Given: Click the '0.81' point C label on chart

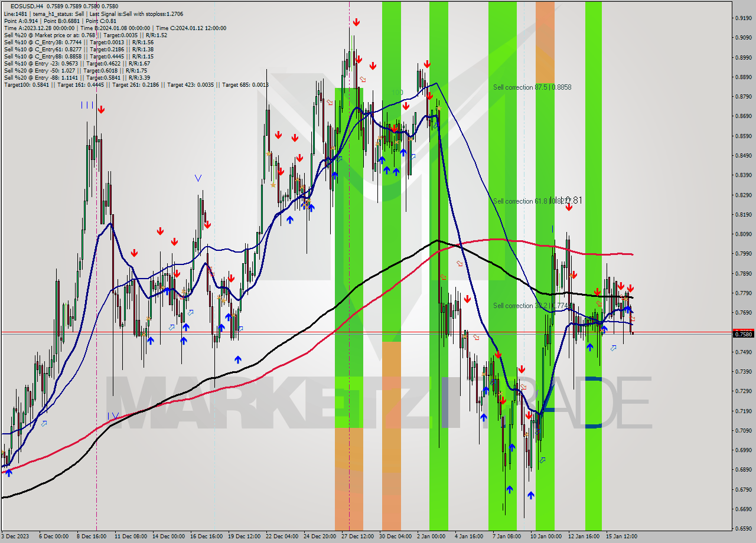Looking at the screenshot, I should 573,201.
